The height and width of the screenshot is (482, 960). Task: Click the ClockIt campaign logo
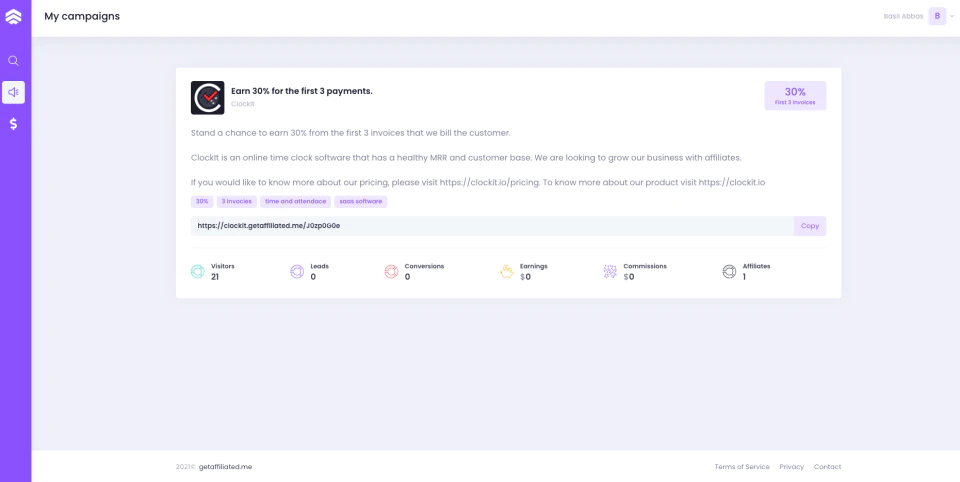click(x=208, y=97)
